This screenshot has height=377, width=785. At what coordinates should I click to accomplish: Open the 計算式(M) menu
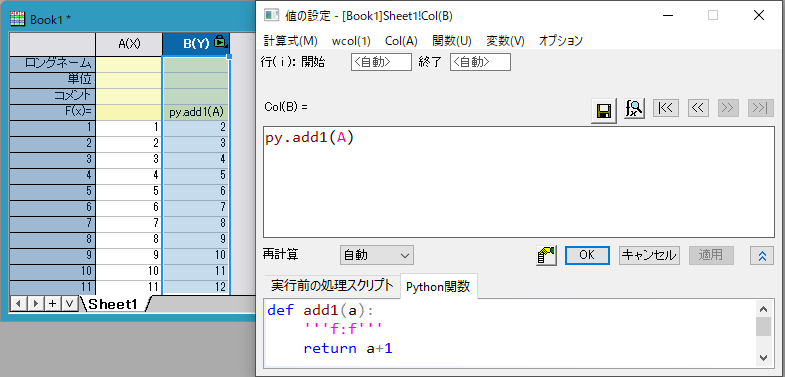(291, 41)
